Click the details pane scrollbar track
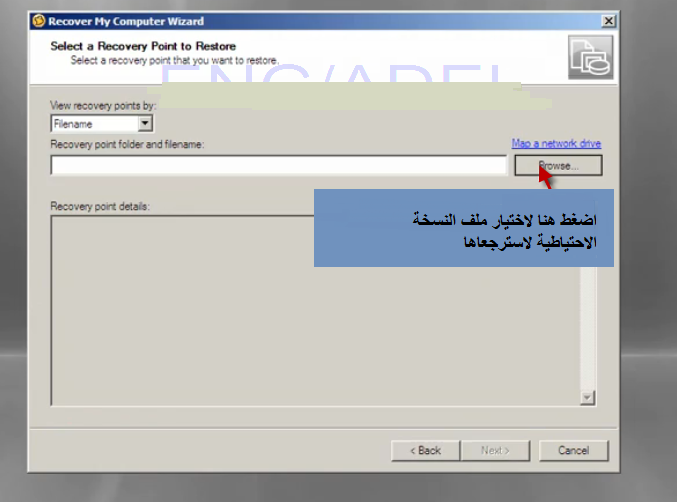Screen dimensions: 677x502 pos(587,328)
